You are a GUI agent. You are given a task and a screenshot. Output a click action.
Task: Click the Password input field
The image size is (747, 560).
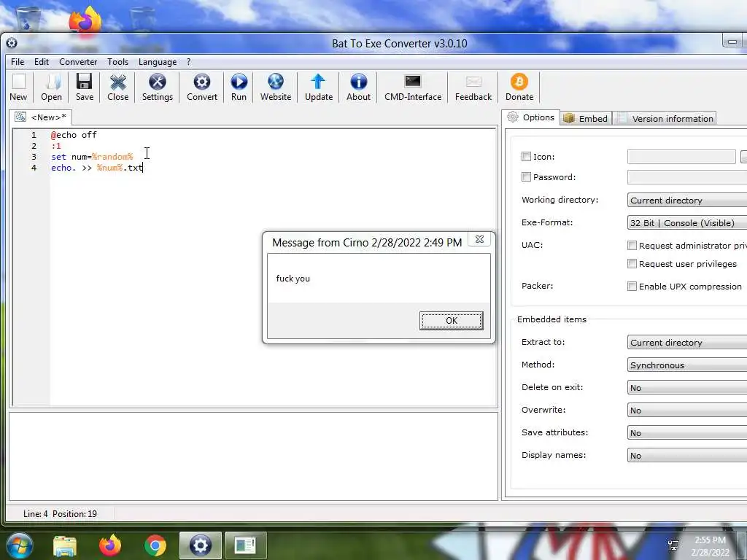[x=687, y=176]
